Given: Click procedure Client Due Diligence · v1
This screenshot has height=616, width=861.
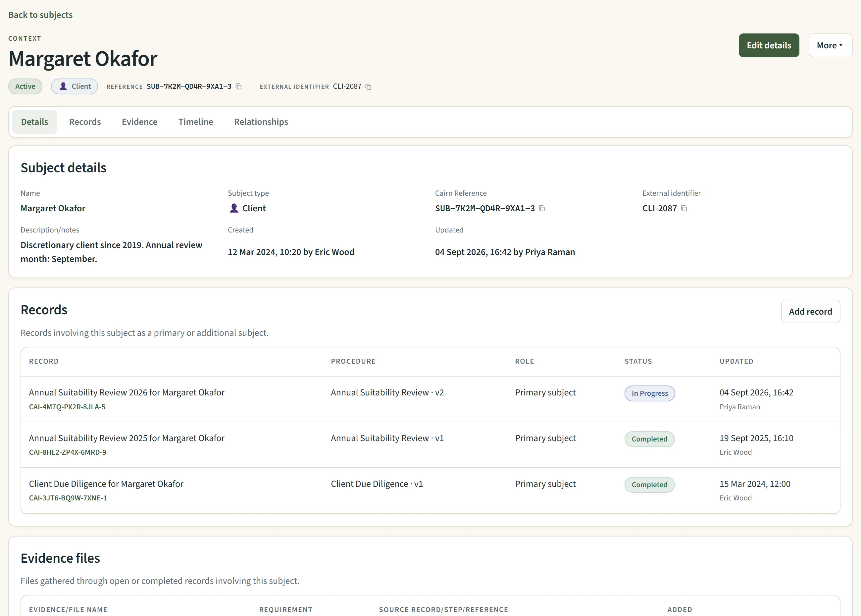Looking at the screenshot, I should pos(377,484).
